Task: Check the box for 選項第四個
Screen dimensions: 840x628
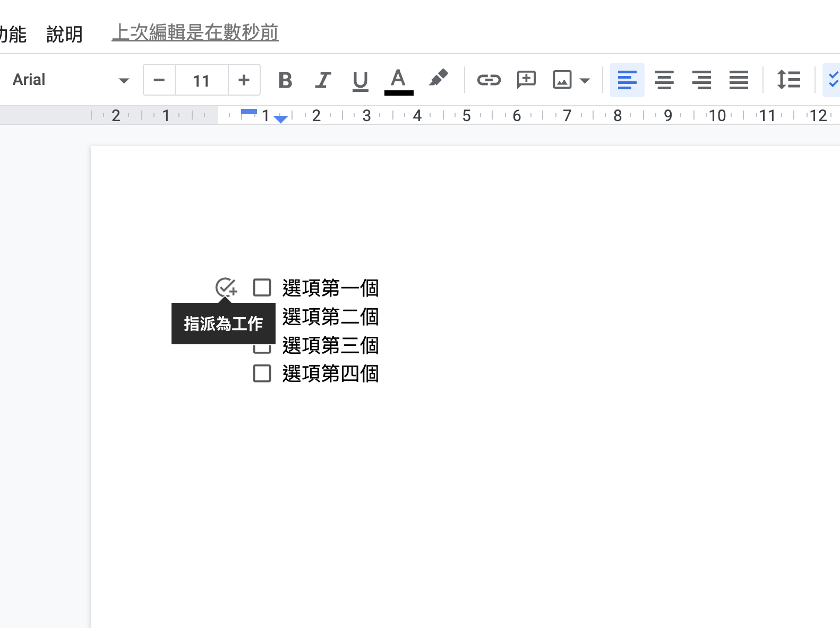Action: point(262,374)
